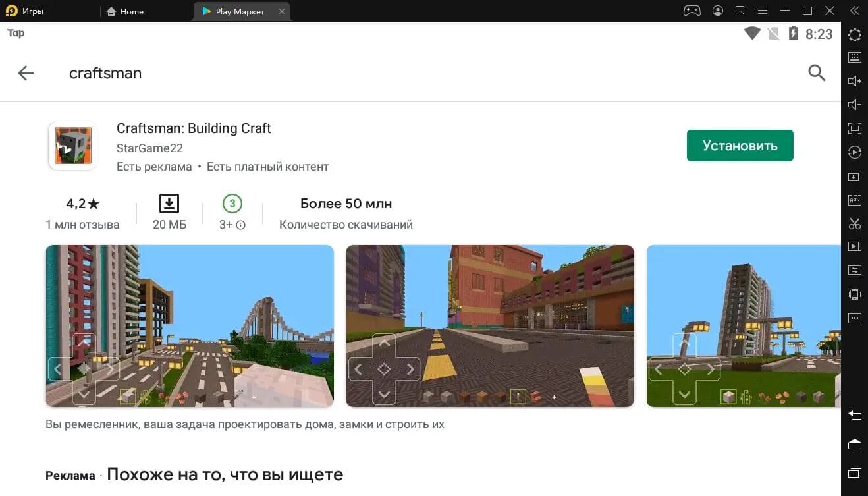Close the Play Маркет tab
This screenshot has height=496, width=868.
click(282, 11)
